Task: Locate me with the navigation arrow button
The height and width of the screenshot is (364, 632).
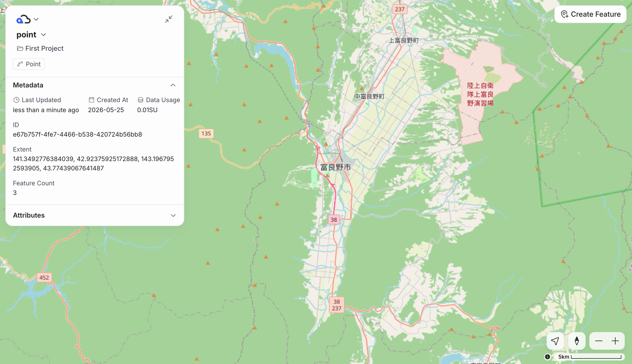Action: pyautogui.click(x=555, y=341)
